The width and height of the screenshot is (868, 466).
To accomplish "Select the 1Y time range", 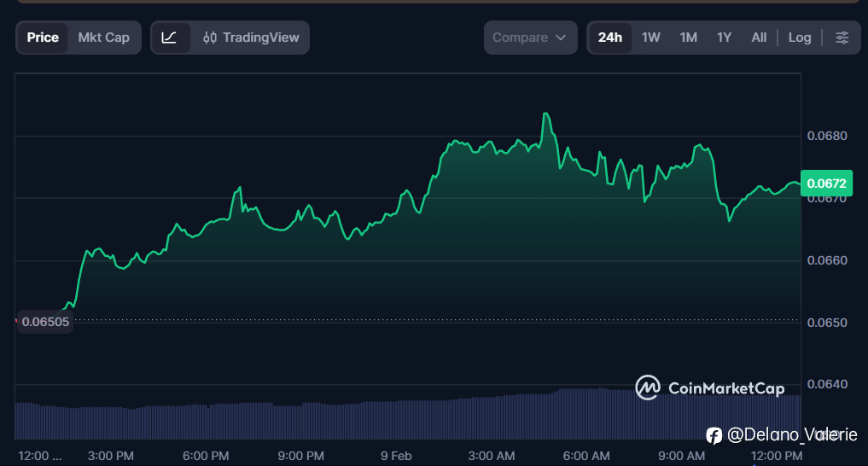I will [724, 38].
